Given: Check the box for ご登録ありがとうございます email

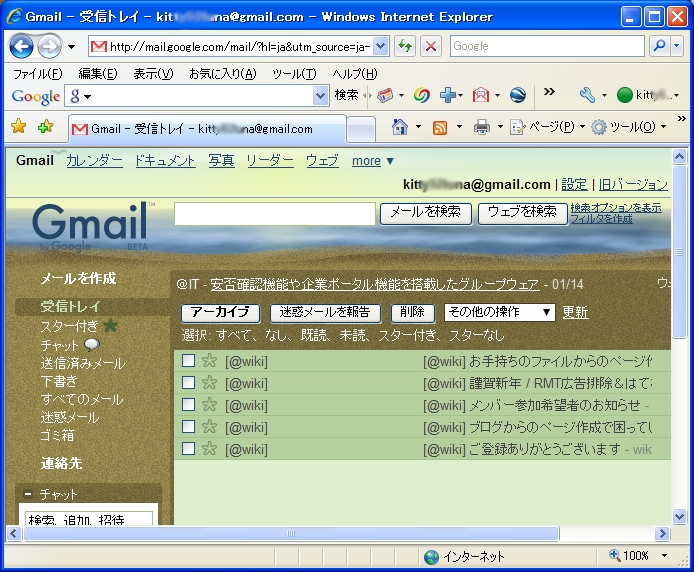Looking at the screenshot, I should pos(189,448).
